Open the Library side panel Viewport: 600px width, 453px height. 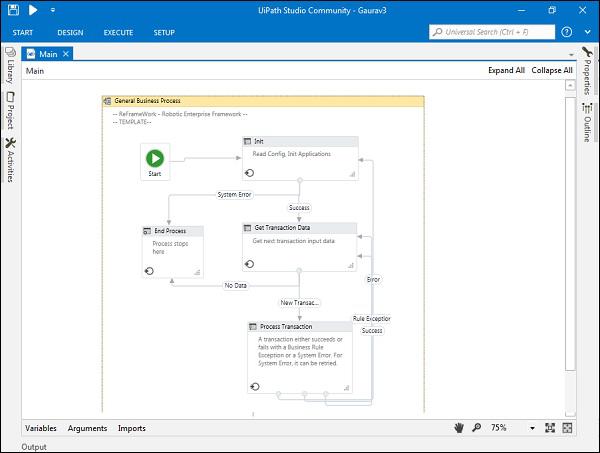point(11,66)
